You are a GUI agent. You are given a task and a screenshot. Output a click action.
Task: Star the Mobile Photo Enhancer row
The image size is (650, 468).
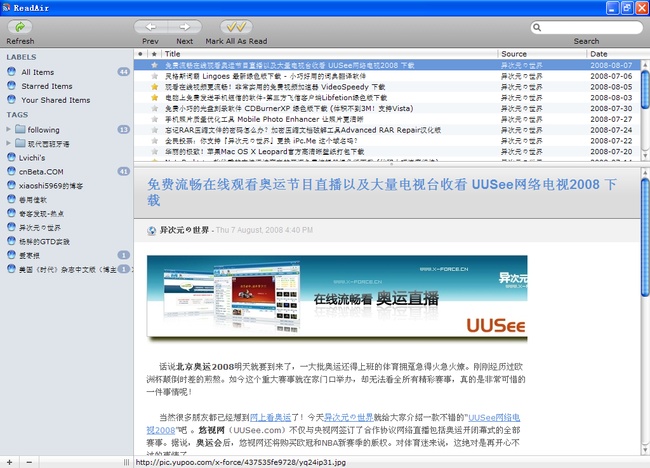(x=155, y=119)
